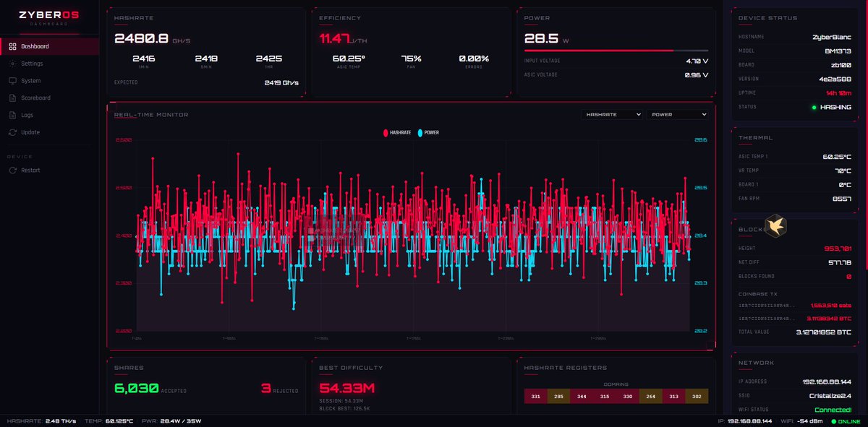The height and width of the screenshot is (427, 868).
Task: Open the Power chart series dropdown
Action: (678, 114)
